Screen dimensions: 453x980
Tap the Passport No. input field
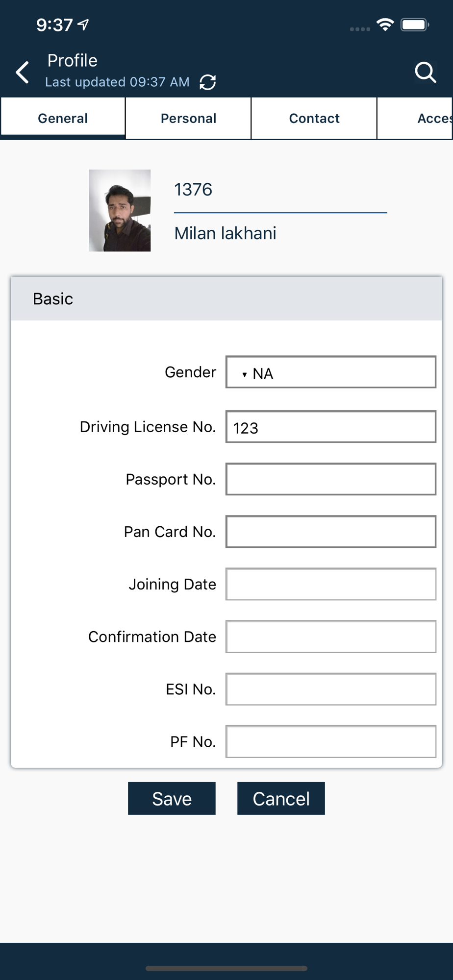click(331, 479)
